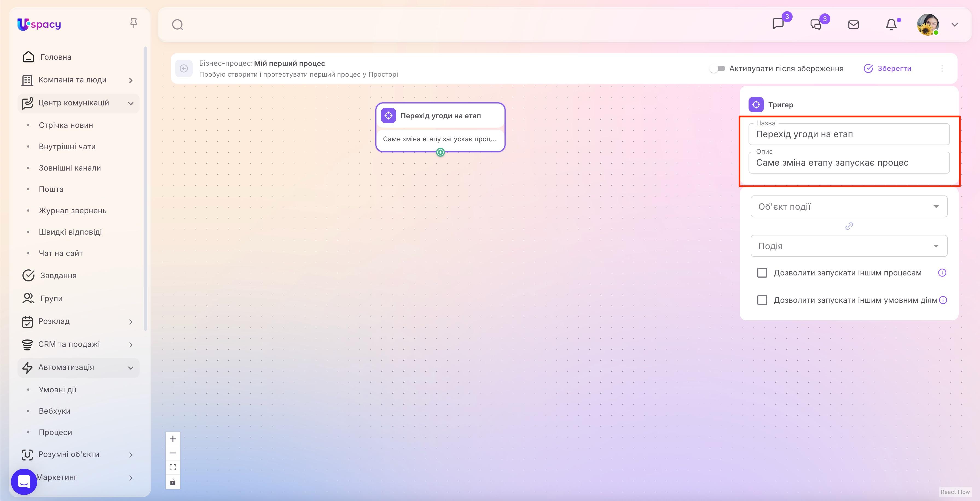The width and height of the screenshot is (980, 501).
Task: Click the green plus connector under trigger node
Action: (x=440, y=152)
